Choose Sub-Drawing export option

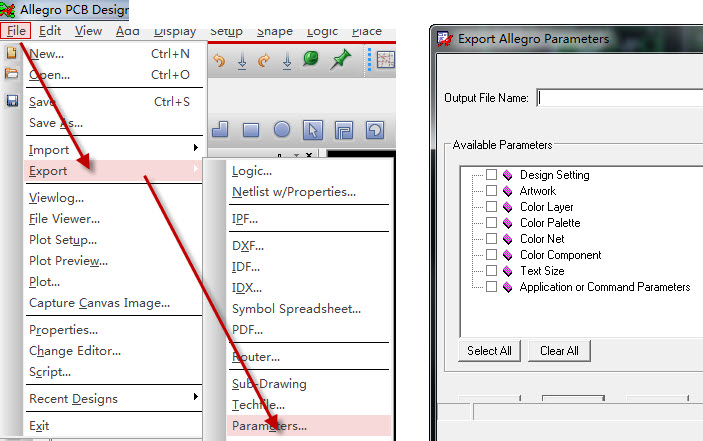[x=269, y=384]
